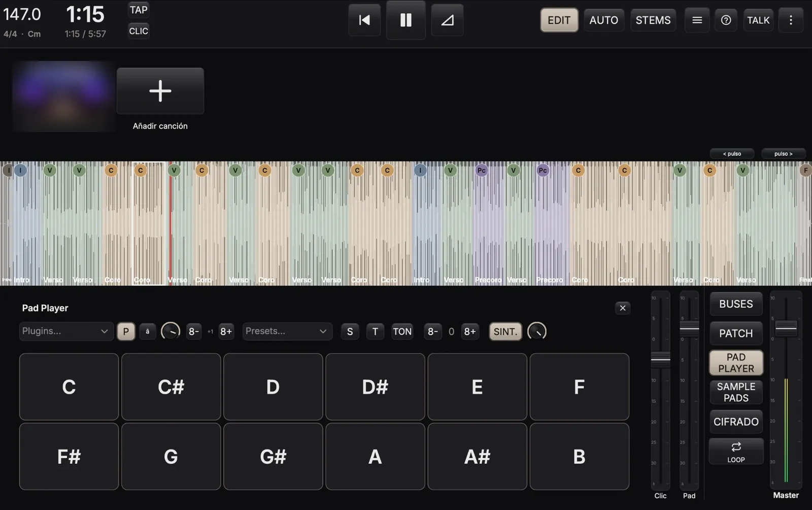This screenshot has height=510, width=812.
Task: Click the knob right of the 'â' button
Action: point(171,332)
